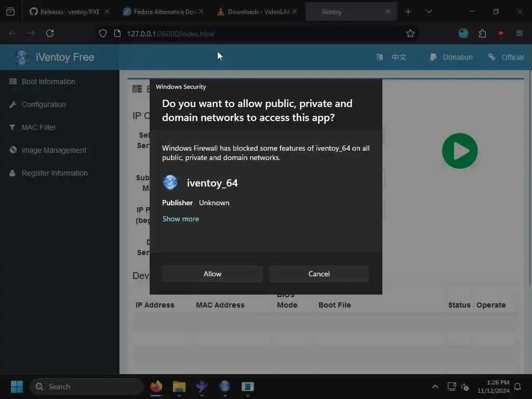The height and width of the screenshot is (399, 532).
Task: Click the taskbar Search box
Action: click(87, 387)
